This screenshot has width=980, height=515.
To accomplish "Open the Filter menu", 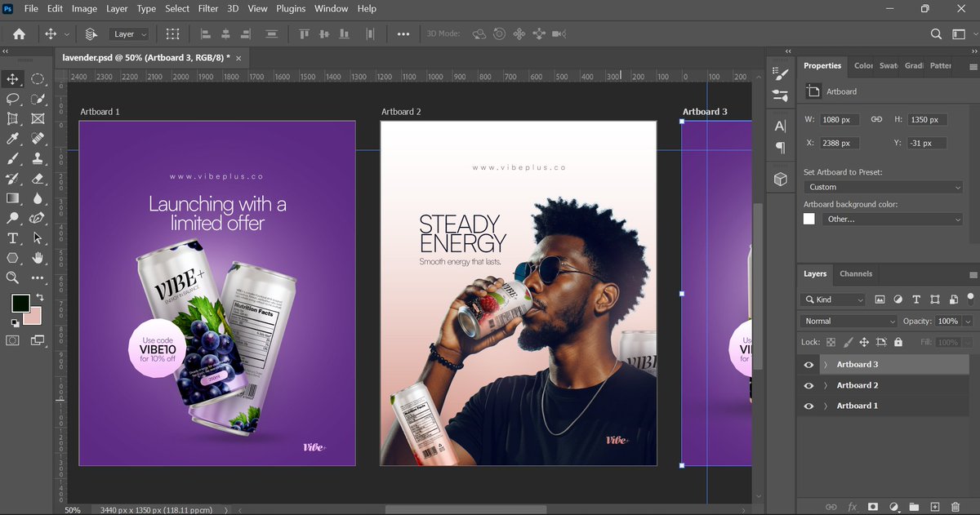I will click(208, 8).
